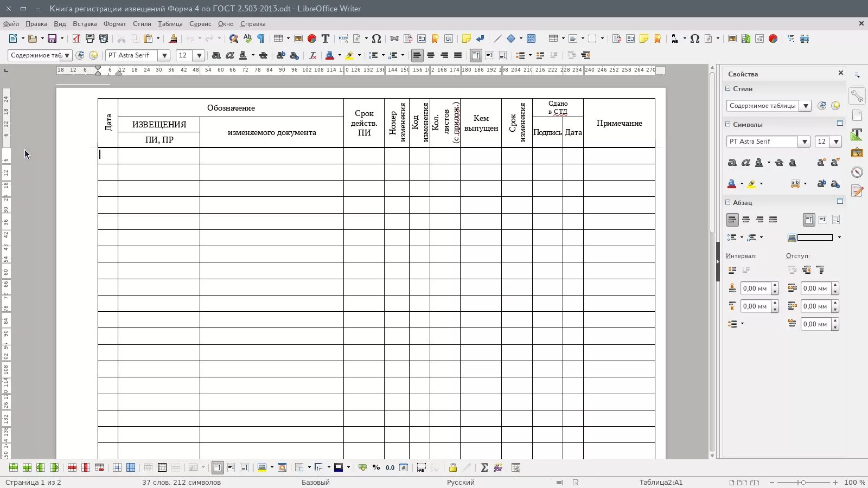Open the Формат menu

[x=114, y=24]
